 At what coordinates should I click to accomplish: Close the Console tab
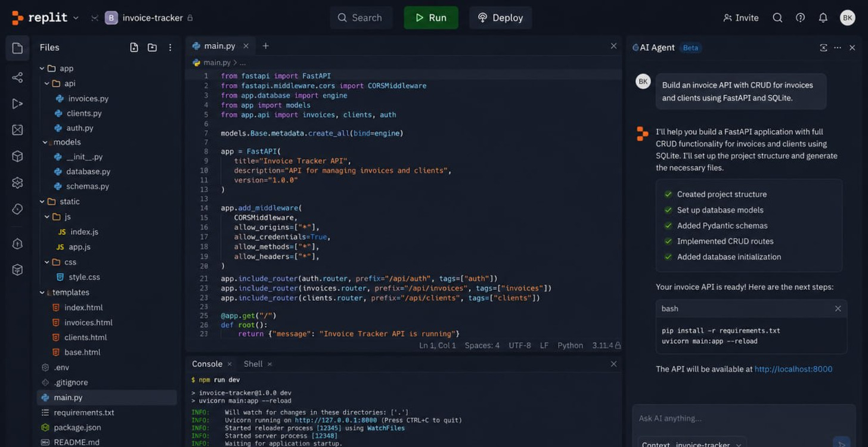[x=230, y=364]
